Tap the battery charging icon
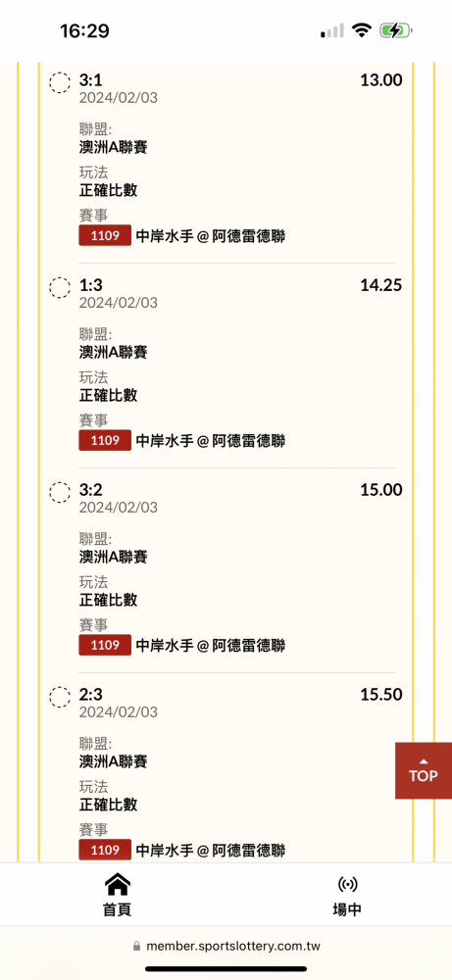Viewport: 452px width, 980px height. point(396,30)
